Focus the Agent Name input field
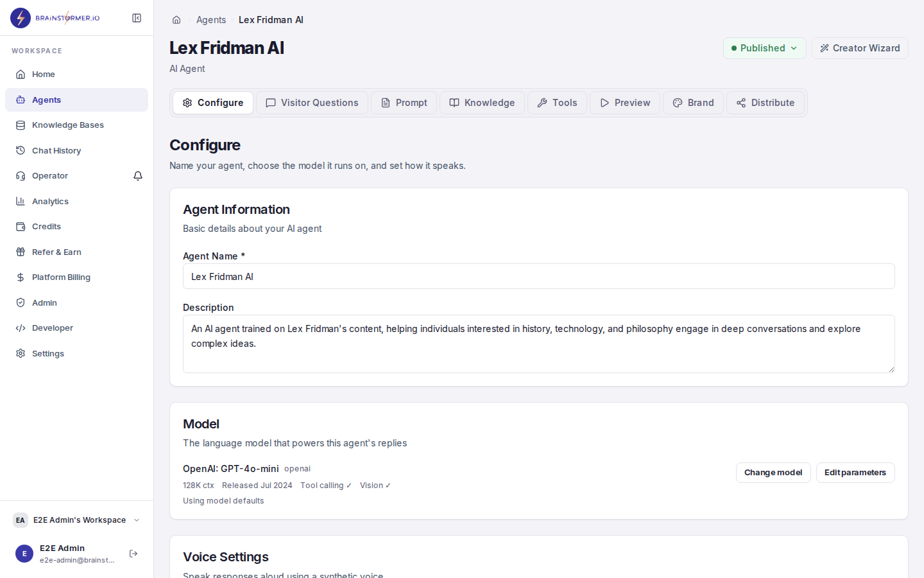Viewport: 924px width, 578px height. click(x=539, y=276)
